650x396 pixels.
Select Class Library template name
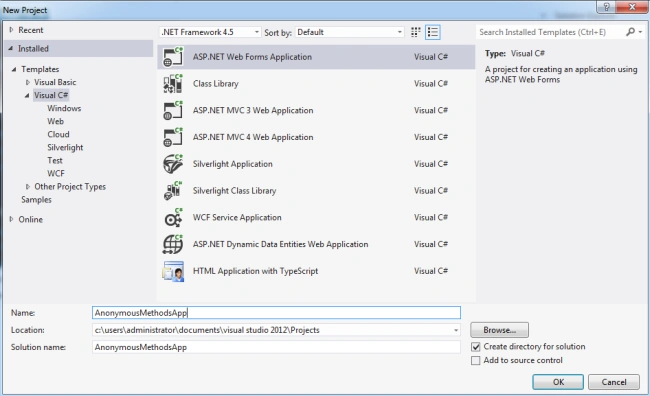216,84
